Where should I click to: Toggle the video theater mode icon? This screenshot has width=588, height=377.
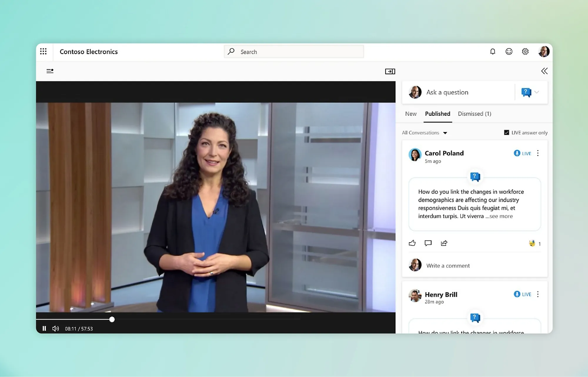tap(390, 71)
